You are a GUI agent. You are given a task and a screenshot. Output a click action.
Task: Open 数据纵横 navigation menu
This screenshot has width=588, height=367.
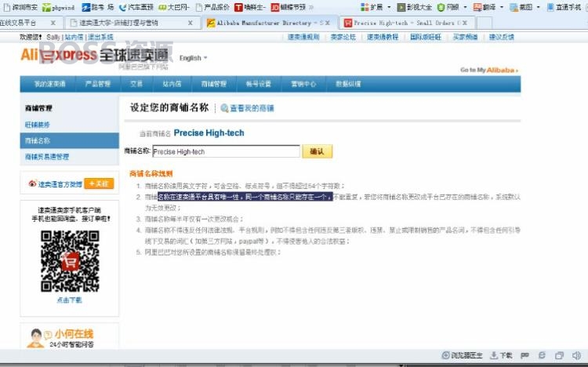pyautogui.click(x=348, y=84)
